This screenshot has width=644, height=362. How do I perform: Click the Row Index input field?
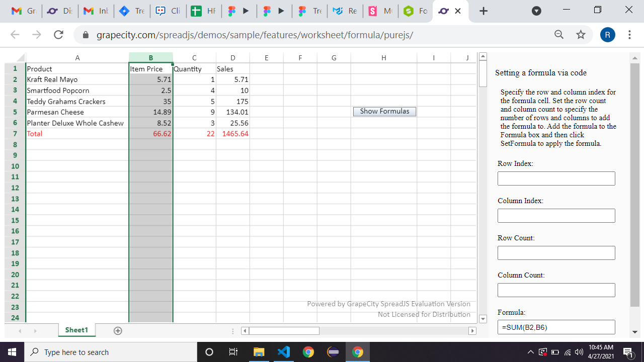point(556,178)
